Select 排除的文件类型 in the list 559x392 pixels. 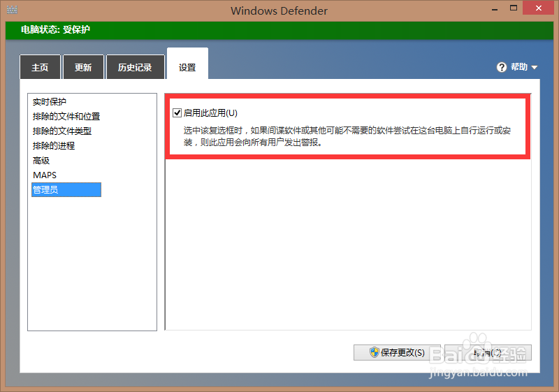coord(62,131)
